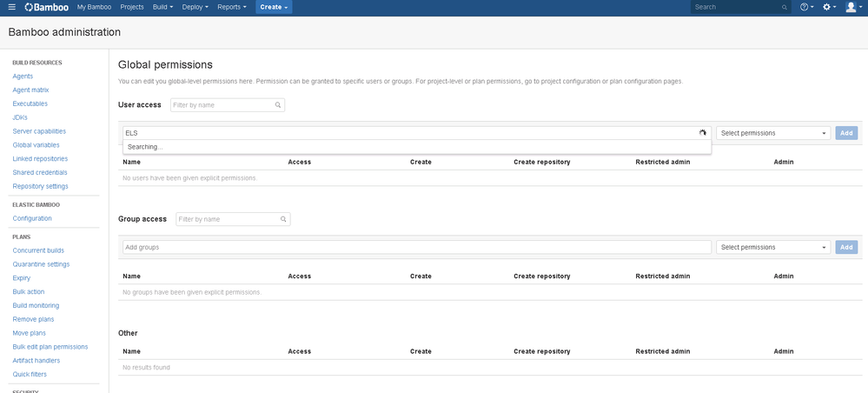The height and width of the screenshot is (393, 868).
Task: Open Build monitoring
Action: click(x=36, y=305)
